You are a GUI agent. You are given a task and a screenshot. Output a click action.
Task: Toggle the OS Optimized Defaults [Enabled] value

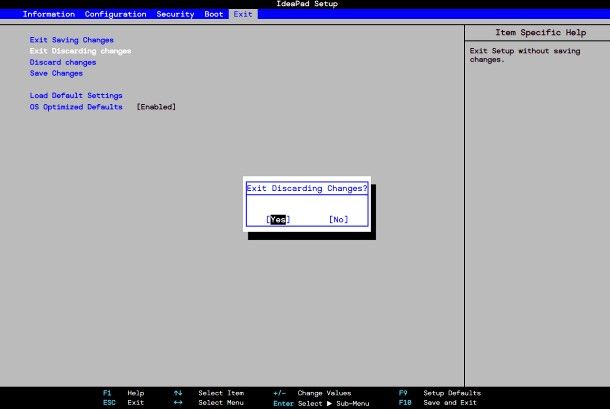156,107
